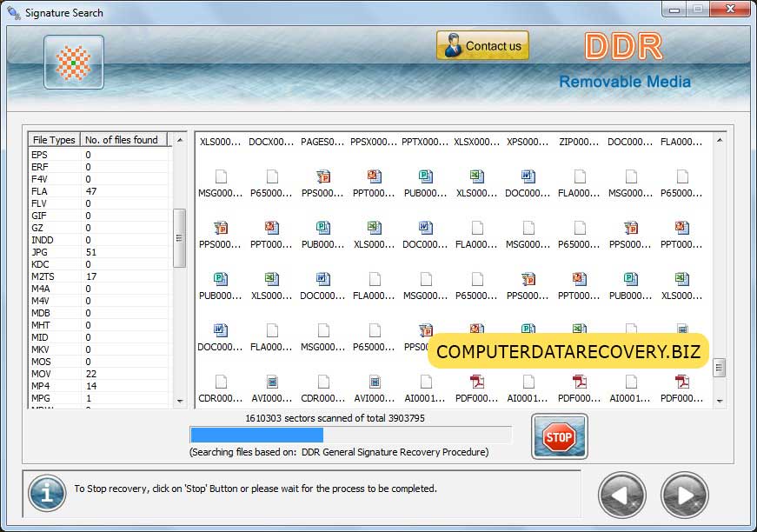Viewport: 757px width, 532px height.
Task: Click the blue sector scan progress bar
Action: tap(351, 435)
